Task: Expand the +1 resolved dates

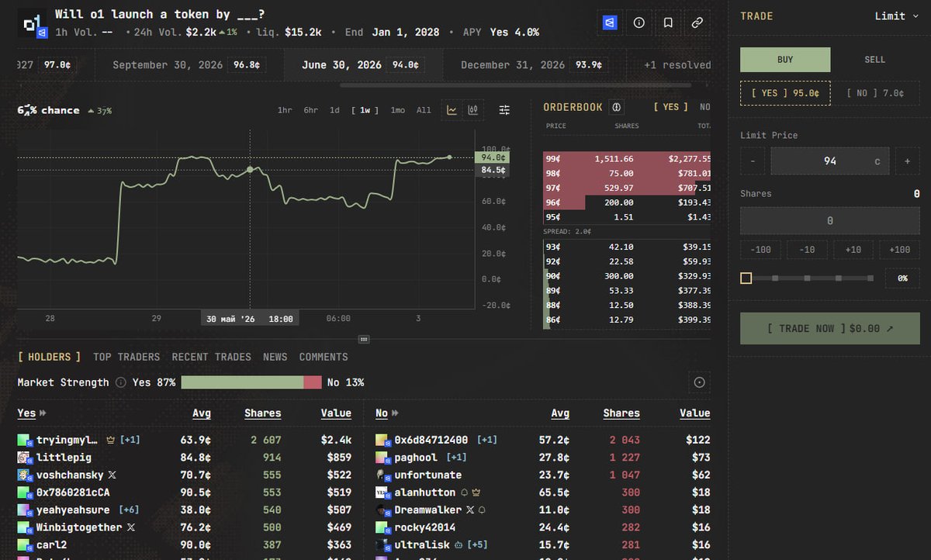Action: [x=677, y=65]
